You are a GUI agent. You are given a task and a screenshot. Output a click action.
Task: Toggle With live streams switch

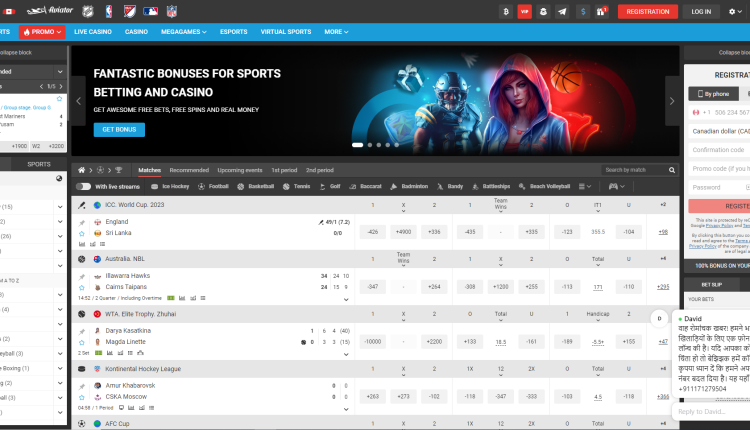[83, 186]
